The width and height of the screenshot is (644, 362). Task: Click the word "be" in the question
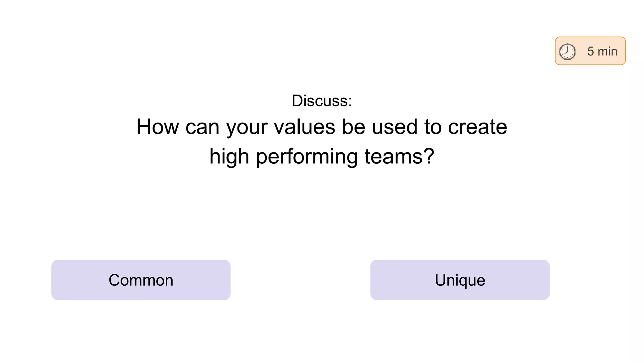coord(353,127)
